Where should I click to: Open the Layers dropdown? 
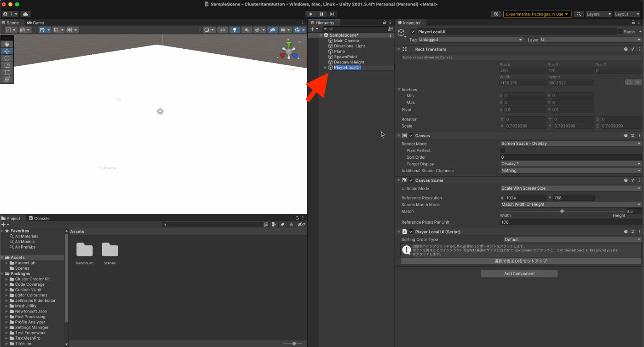coord(599,14)
